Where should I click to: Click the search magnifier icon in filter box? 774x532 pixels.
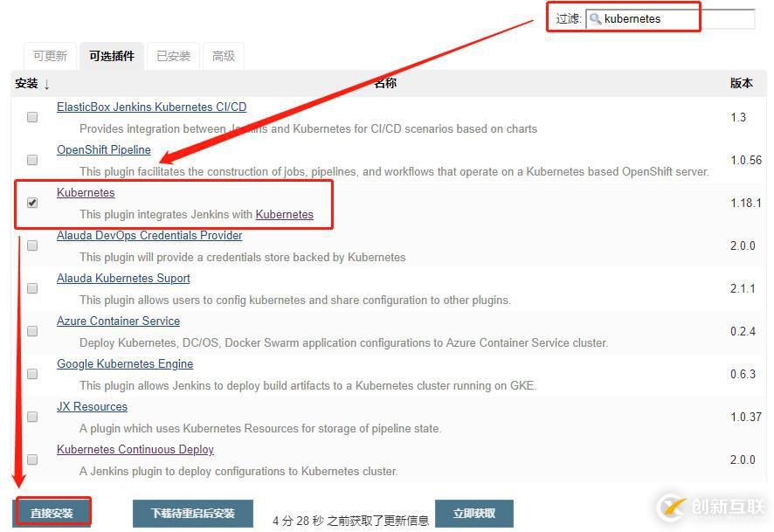pos(596,18)
